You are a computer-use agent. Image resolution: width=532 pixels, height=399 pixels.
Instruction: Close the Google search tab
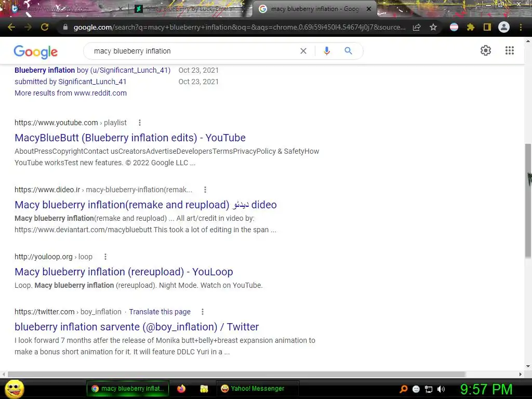tap(369, 9)
